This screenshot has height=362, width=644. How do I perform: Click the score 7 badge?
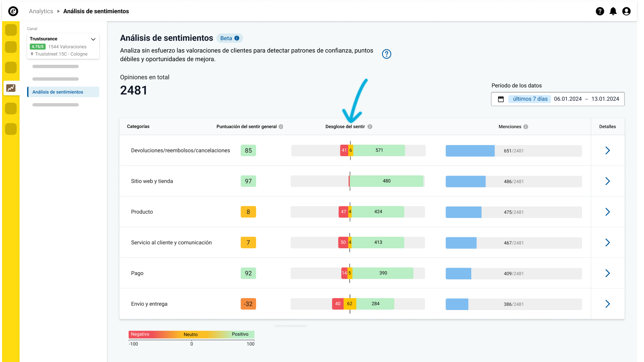tap(248, 243)
